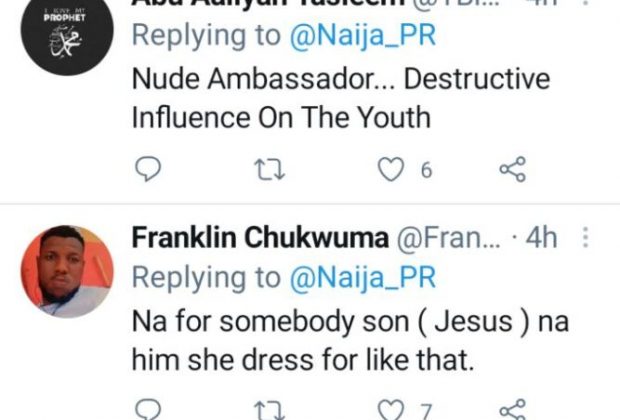Open Franklin Chukwuma's profile picture
Image resolution: width=620 pixels, height=420 pixels.
tap(67, 271)
